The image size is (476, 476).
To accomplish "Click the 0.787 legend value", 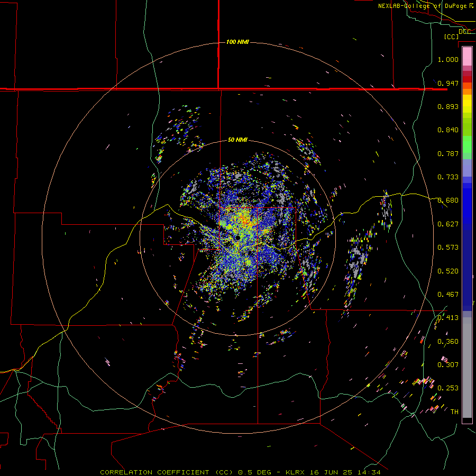I will (448, 153).
